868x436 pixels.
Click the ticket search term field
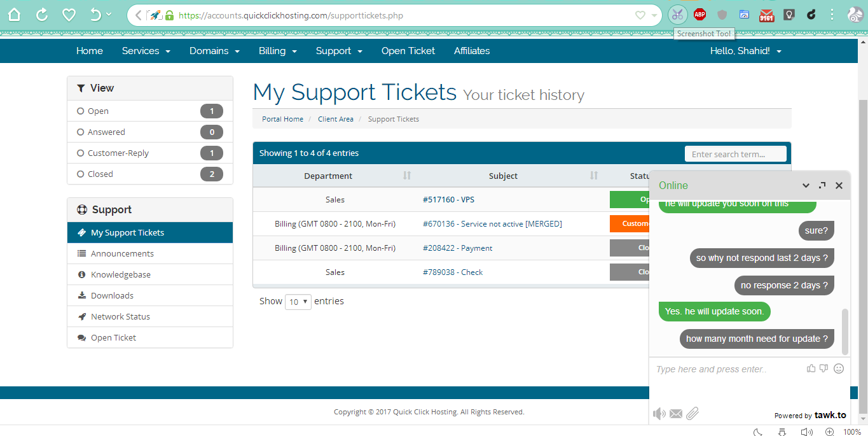[736, 154]
